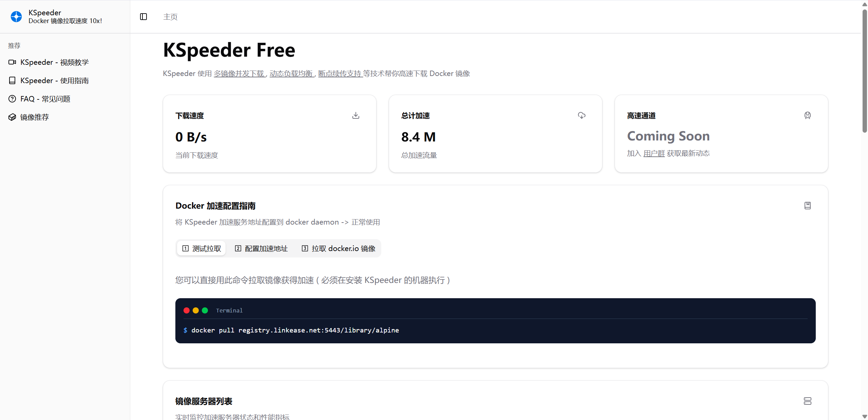Image resolution: width=868 pixels, height=420 pixels.
Task: Click the 主页 breadcrumb
Action: click(x=170, y=17)
